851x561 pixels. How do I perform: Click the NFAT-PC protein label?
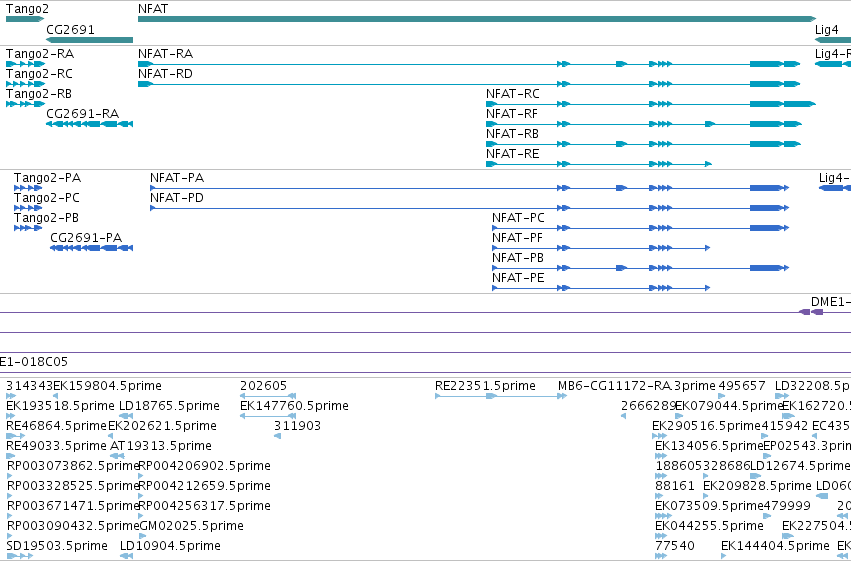[x=518, y=218]
